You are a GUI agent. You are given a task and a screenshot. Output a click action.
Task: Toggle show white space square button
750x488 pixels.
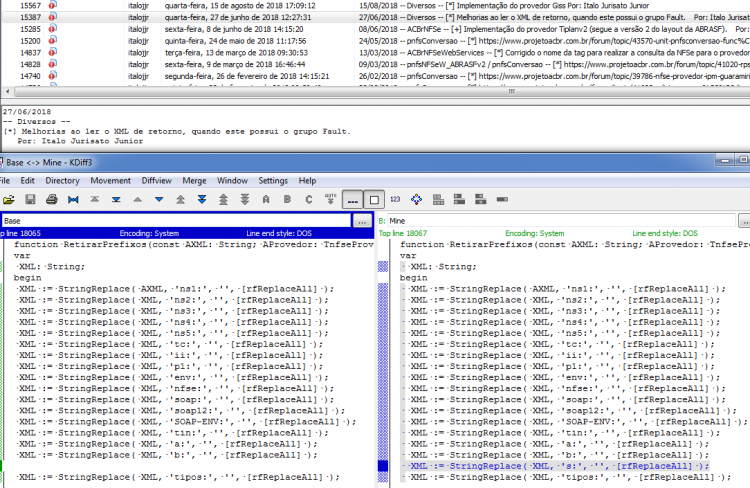(374, 200)
